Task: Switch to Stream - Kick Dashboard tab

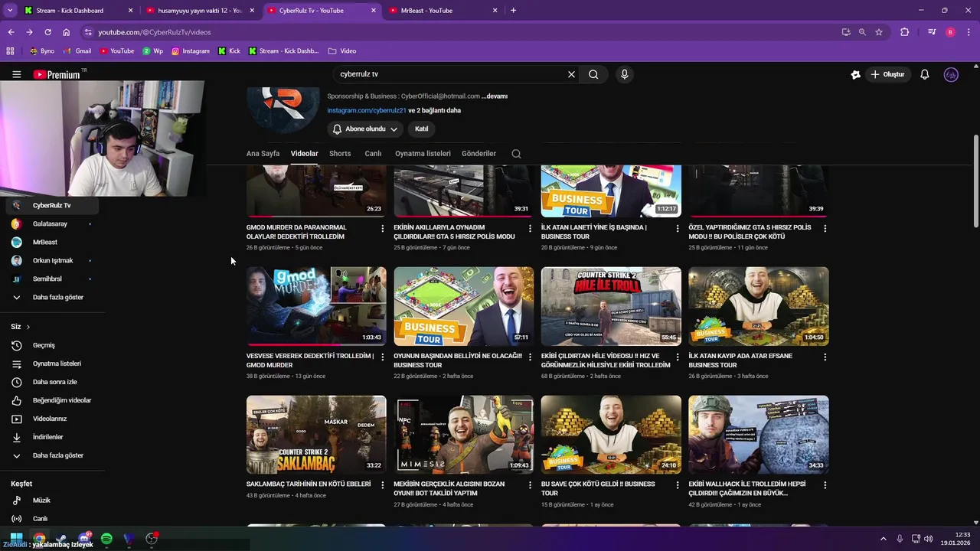Action: [x=77, y=11]
